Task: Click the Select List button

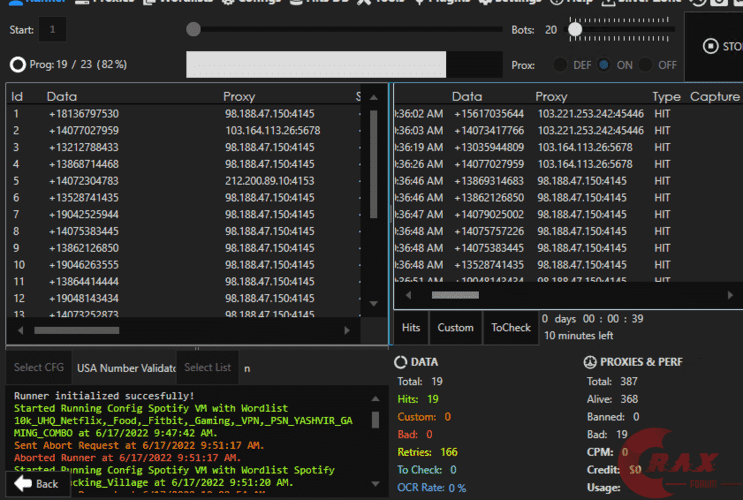Action: tap(206, 367)
